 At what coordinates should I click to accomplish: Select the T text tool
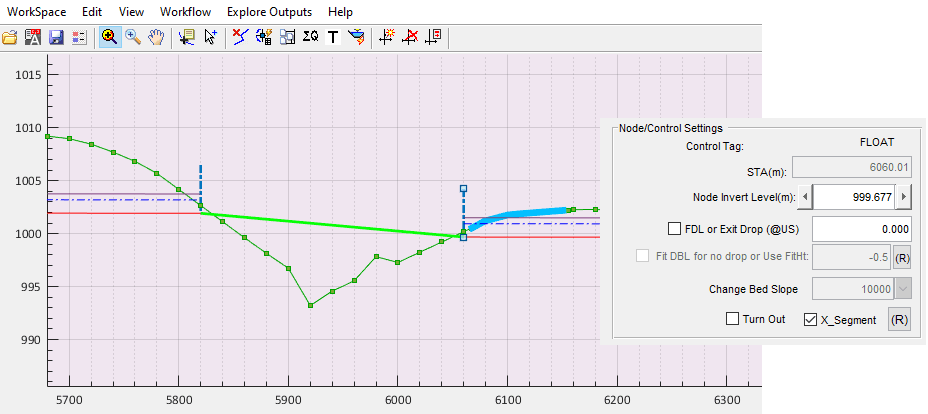[333, 37]
